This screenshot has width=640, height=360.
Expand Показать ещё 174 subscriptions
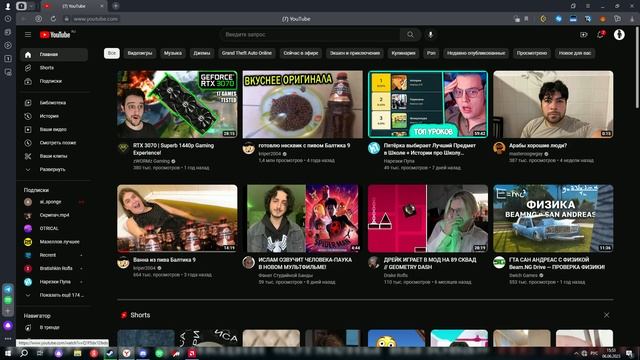[54, 295]
